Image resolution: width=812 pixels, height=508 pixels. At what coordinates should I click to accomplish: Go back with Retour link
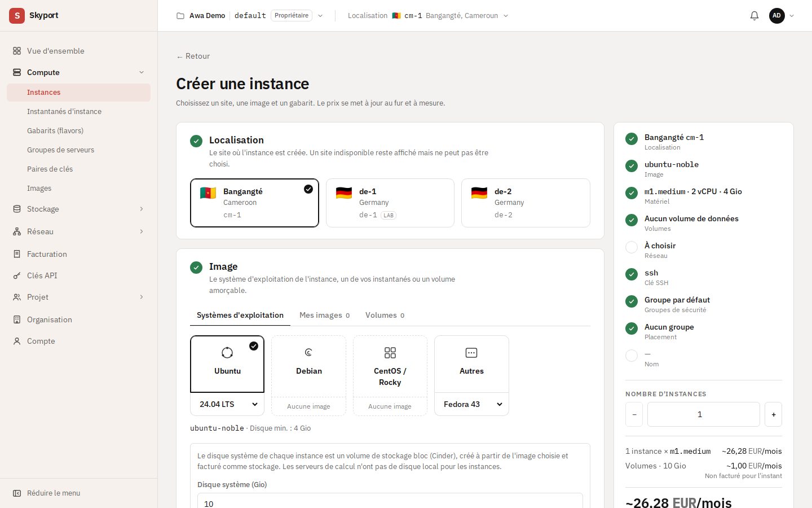[193, 56]
